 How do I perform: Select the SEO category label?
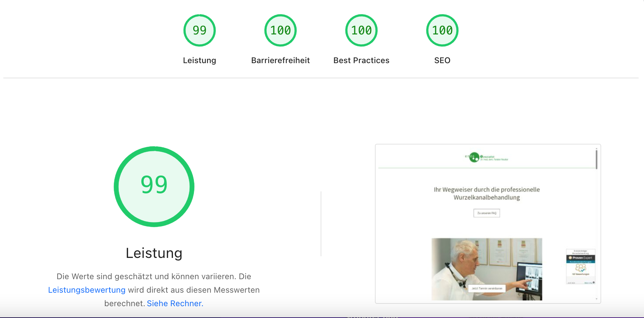click(x=442, y=60)
